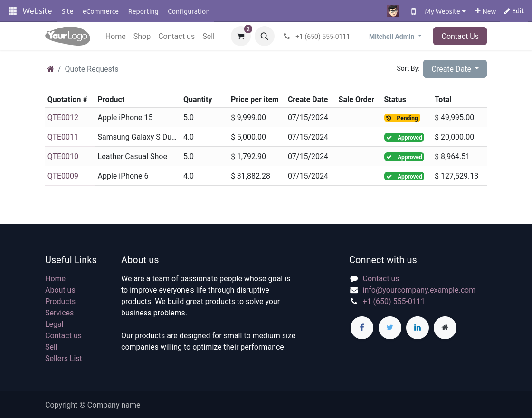Click the phone icon in the navbar
532x418 pixels.
click(x=287, y=36)
